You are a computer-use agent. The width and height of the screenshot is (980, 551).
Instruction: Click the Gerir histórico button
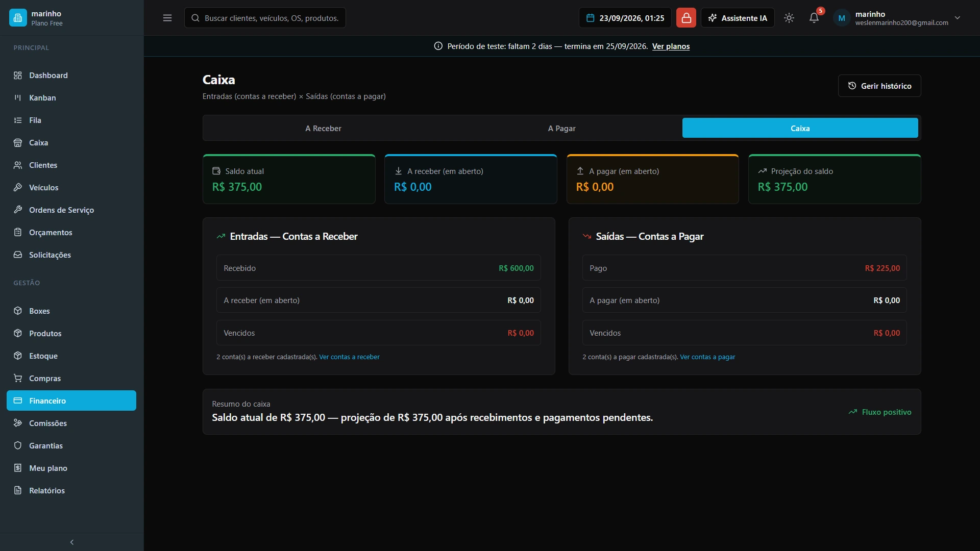(x=879, y=86)
